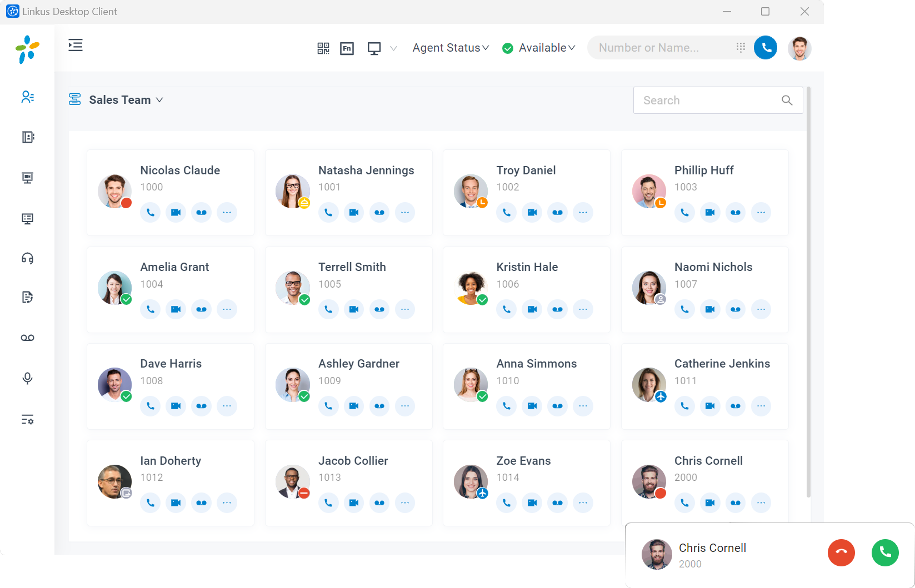The height and width of the screenshot is (588, 915).
Task: Open the operator panel sidebar icon
Action: coord(27,219)
